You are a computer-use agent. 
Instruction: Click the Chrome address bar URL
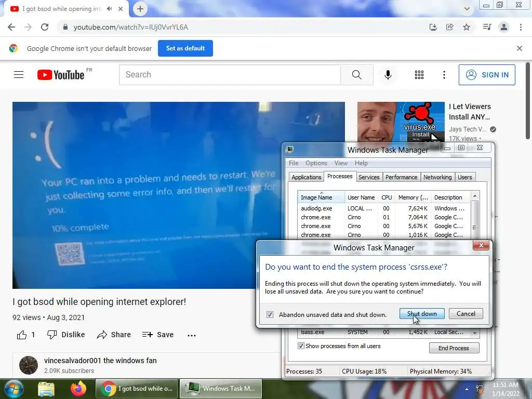pos(130,27)
